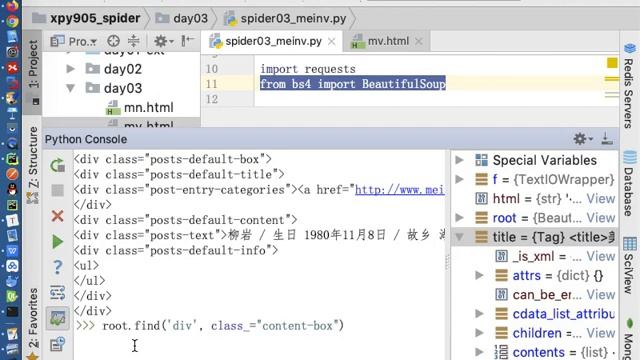Toggle soft-wrap icon in console toolbar
Image resolution: width=640 pixels, height=360 pixels.
point(58,293)
